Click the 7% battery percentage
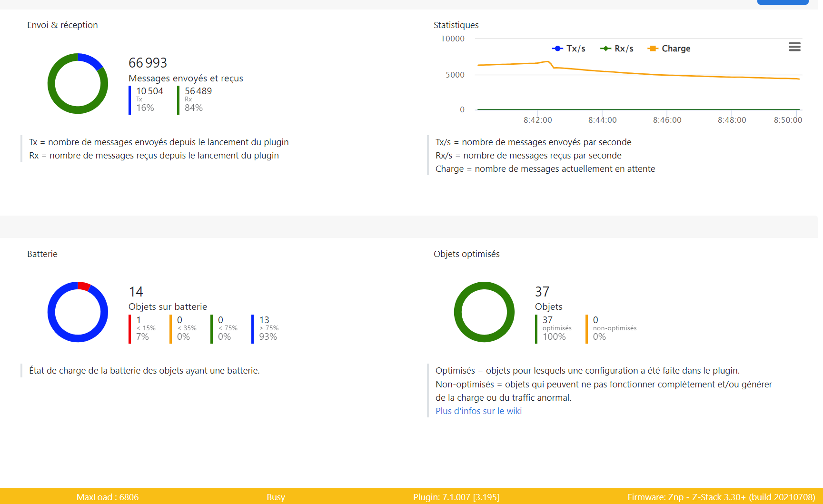Screen dimensions: 823x504 (x=142, y=337)
